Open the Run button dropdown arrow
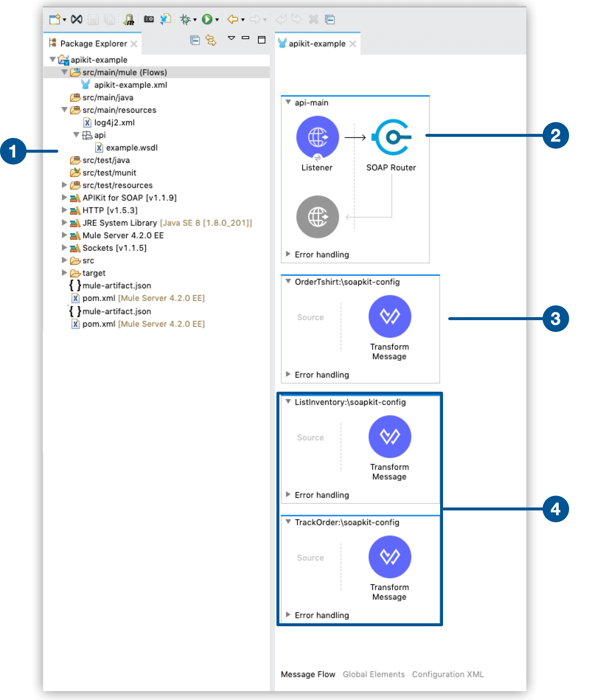589x700 pixels. 217,20
